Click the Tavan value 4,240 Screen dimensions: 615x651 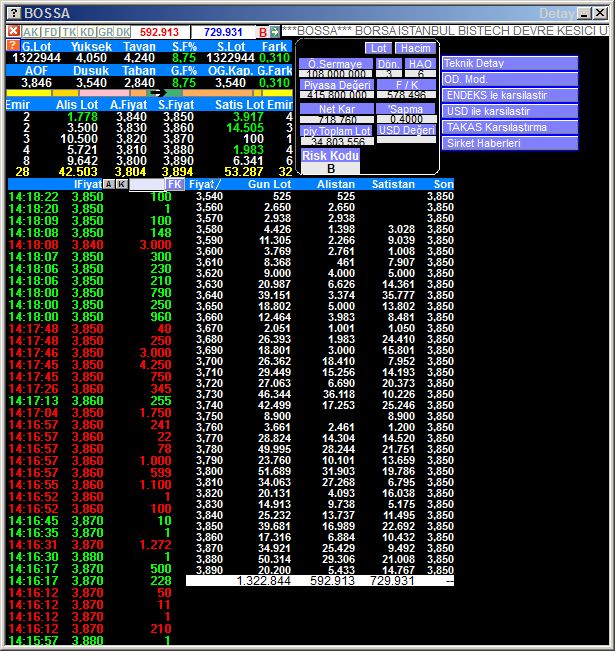(x=139, y=58)
